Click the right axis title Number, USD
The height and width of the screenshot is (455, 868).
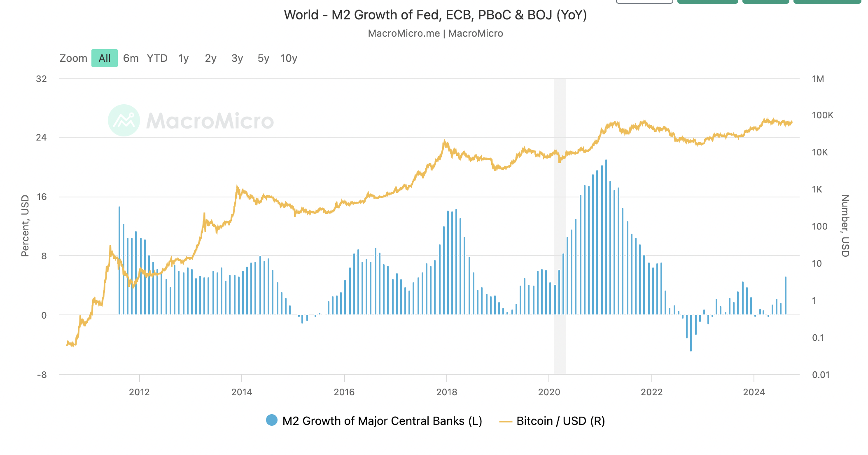pyautogui.click(x=845, y=225)
